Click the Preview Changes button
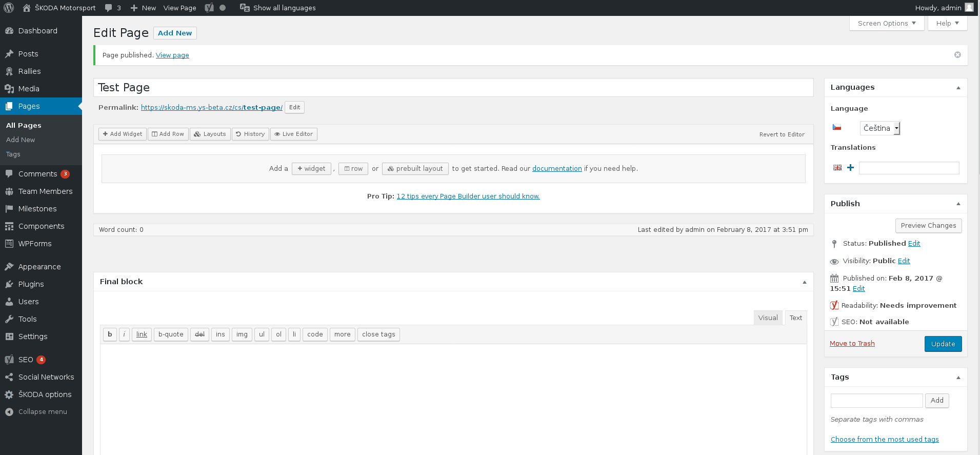The height and width of the screenshot is (455, 980). coord(929,226)
